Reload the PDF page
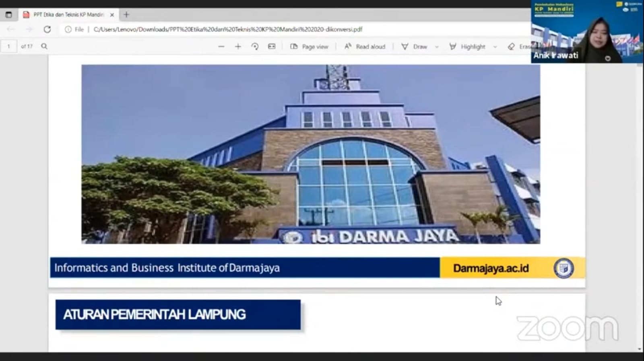 (47, 29)
